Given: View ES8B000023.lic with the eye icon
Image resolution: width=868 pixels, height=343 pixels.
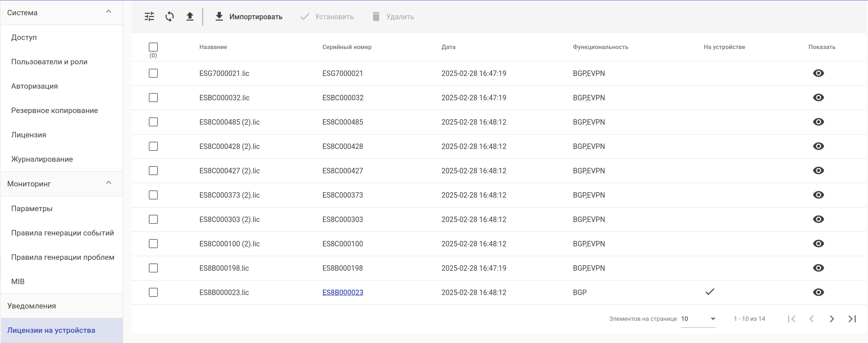Looking at the screenshot, I should coord(818,292).
